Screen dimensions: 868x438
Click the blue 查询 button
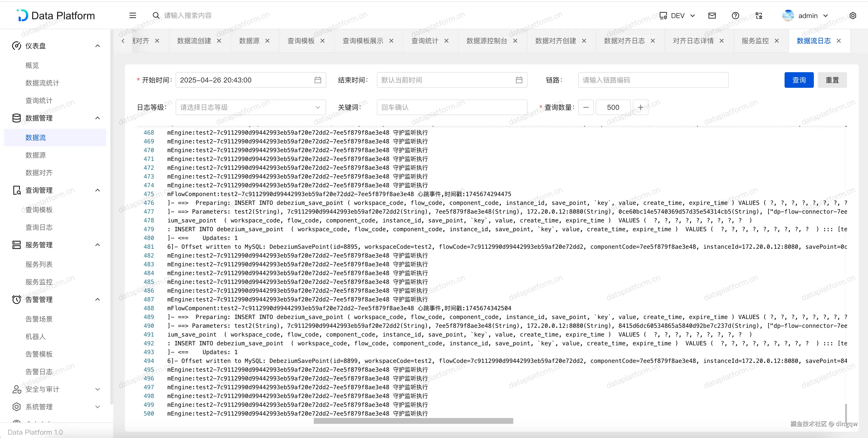(798, 80)
